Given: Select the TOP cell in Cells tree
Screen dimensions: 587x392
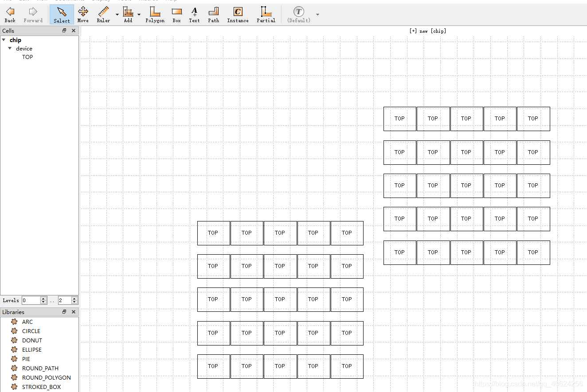Looking at the screenshot, I should pyautogui.click(x=27, y=57).
